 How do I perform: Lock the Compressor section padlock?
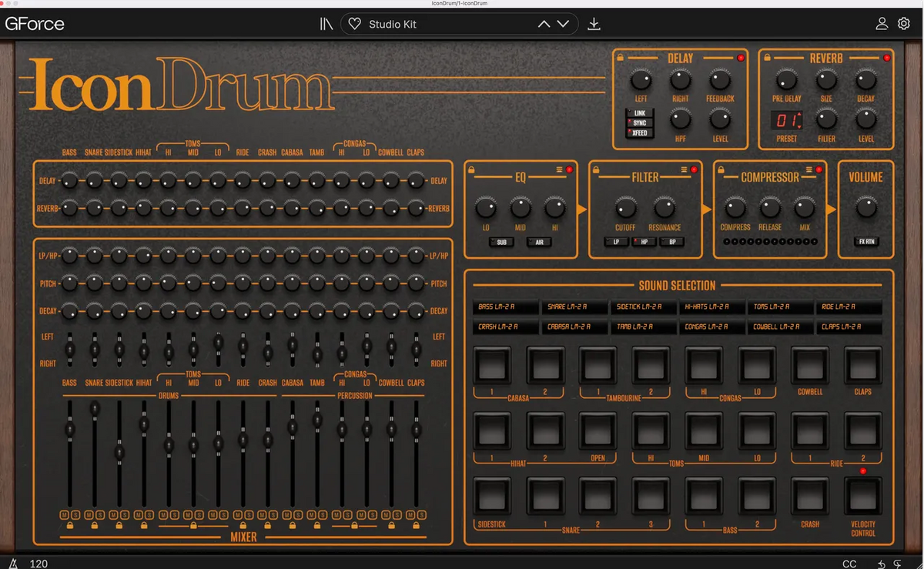721,169
